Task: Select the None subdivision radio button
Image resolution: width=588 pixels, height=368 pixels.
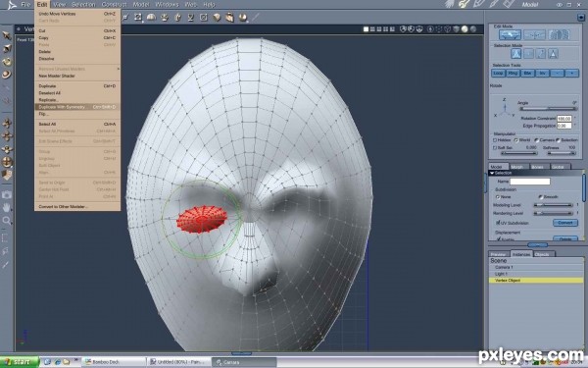Action: tap(498, 197)
